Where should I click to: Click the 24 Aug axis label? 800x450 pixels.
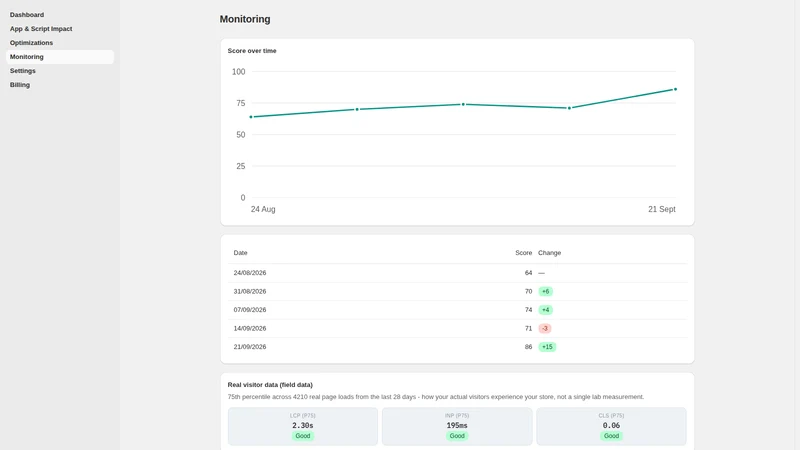click(x=263, y=209)
